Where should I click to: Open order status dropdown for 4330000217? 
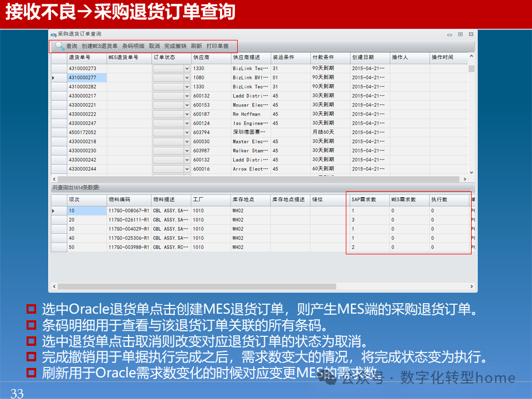tap(187, 96)
